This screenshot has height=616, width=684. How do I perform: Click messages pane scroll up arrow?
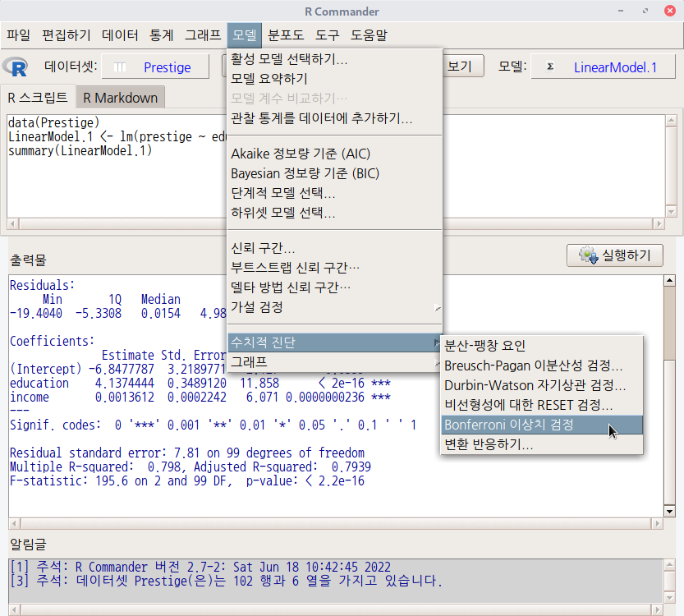click(670, 565)
